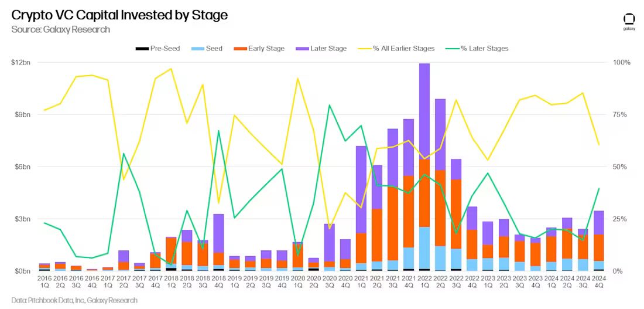Click the '50%' right axis label
This screenshot has width=644, height=309.
tap(620, 167)
